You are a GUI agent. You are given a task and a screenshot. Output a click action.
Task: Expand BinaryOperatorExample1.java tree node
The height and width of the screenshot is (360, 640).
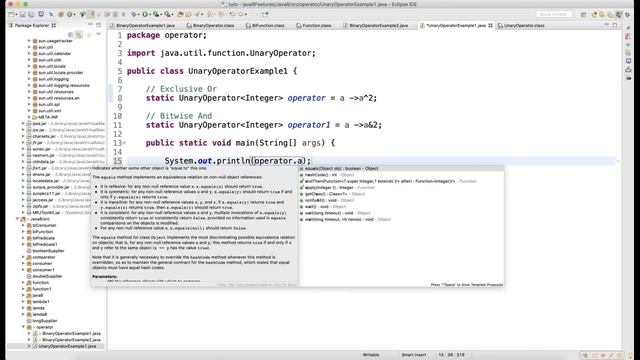coord(29,333)
